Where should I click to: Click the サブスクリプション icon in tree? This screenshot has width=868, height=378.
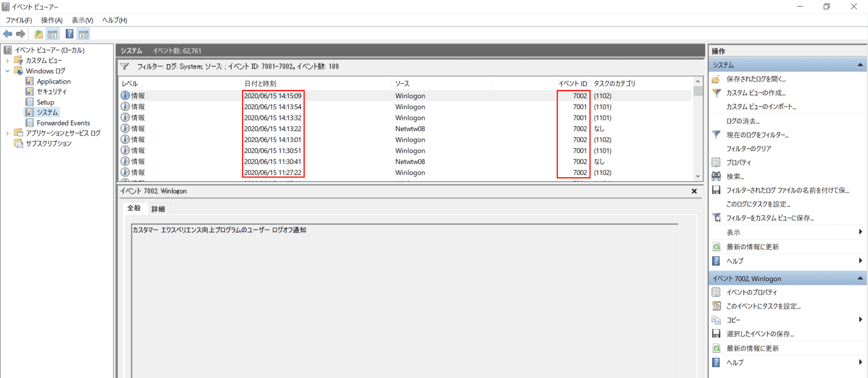[x=19, y=143]
